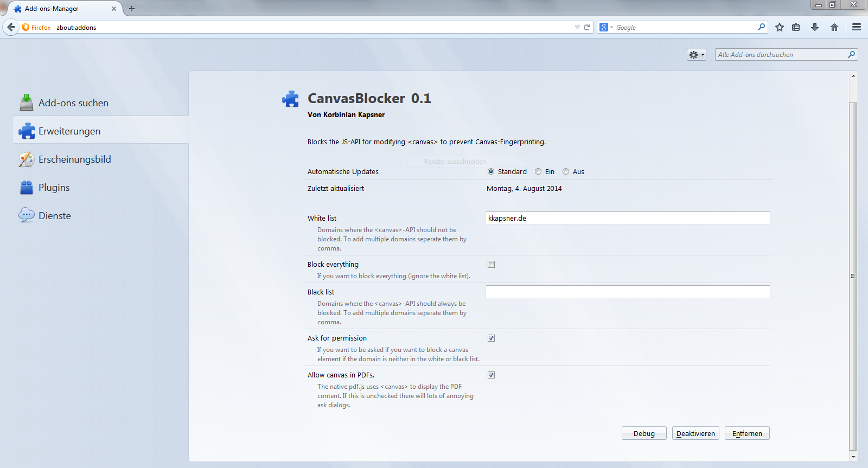Select the Erweiterungen category
868x468 pixels.
click(x=100, y=131)
